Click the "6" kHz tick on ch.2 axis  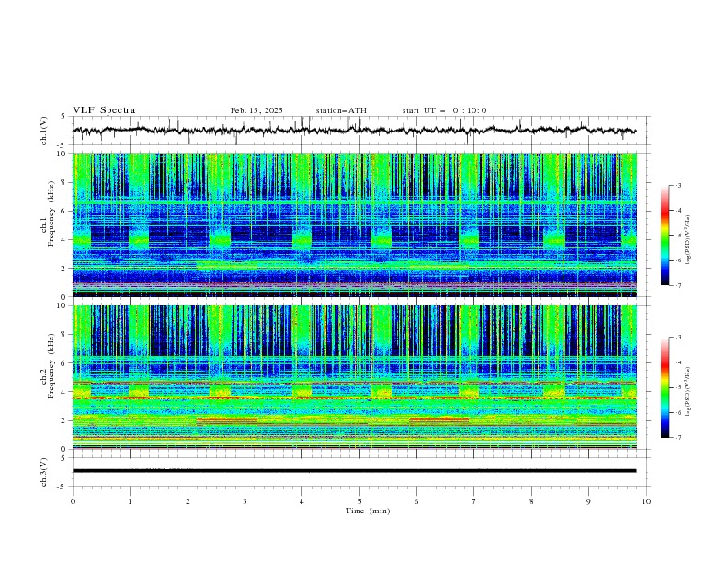(x=65, y=363)
